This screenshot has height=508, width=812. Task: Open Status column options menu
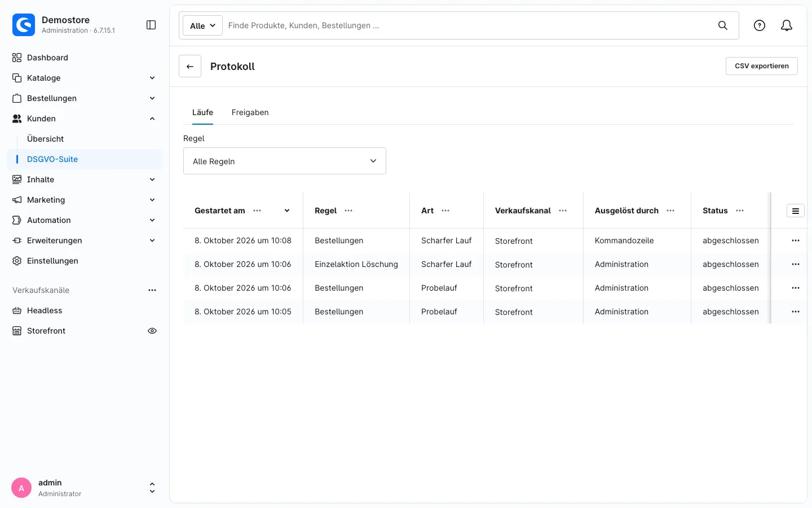pyautogui.click(x=740, y=211)
